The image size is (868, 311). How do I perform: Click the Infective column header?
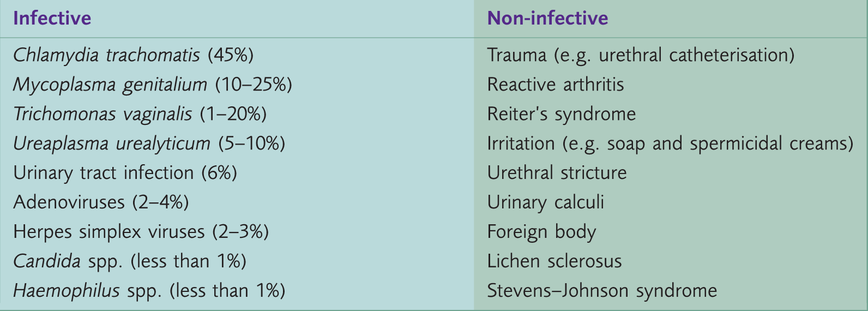[52, 19]
